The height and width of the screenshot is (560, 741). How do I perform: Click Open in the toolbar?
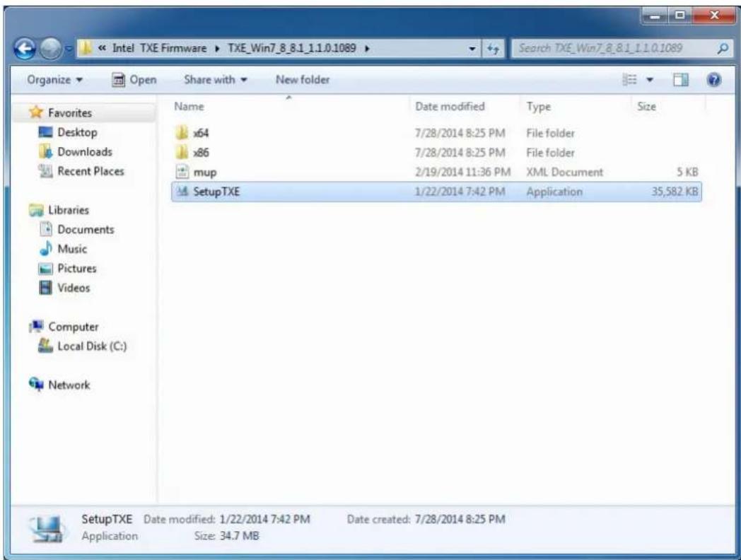point(134,80)
